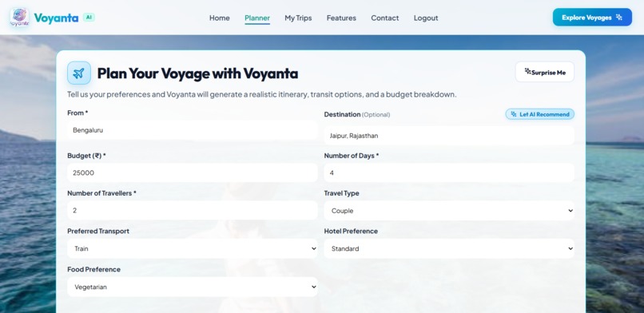Viewport: 644px width, 313px height.
Task: Click the Food Preference label
Action: 93,270
